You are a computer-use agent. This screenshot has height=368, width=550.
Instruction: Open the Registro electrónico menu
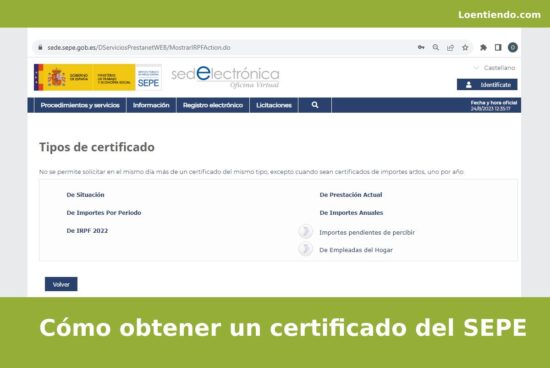tap(213, 105)
